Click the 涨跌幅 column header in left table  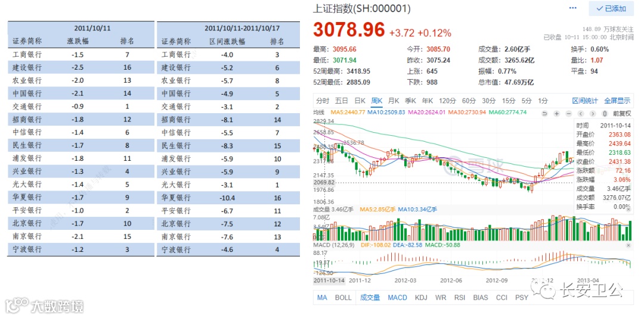click(78, 42)
